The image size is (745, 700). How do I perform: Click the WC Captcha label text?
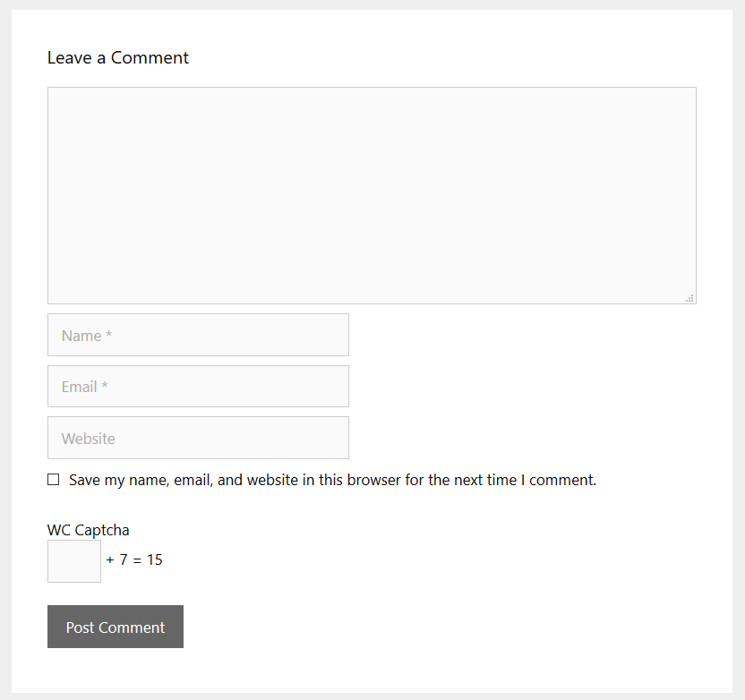89,530
